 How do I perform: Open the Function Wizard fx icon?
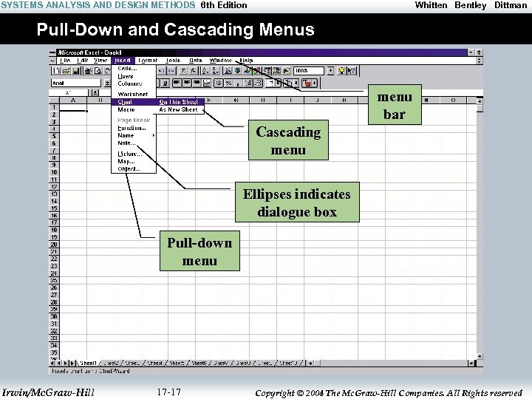pyautogui.click(x=194, y=71)
